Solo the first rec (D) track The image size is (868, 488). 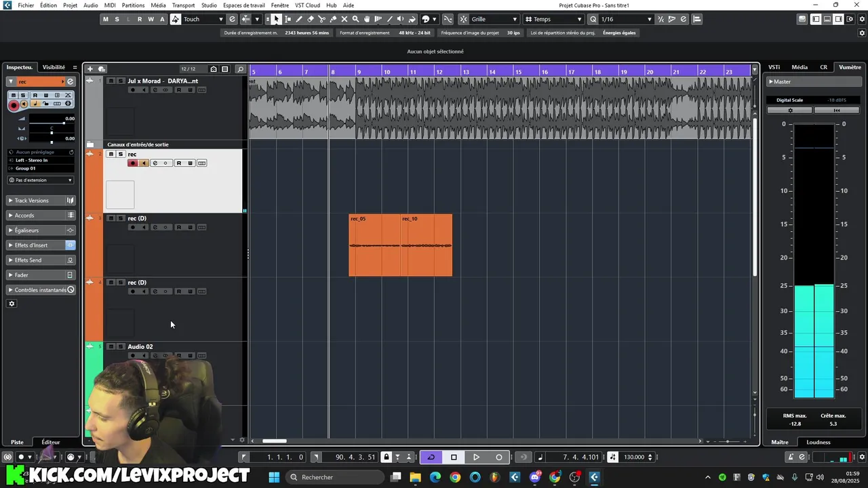[121, 218]
